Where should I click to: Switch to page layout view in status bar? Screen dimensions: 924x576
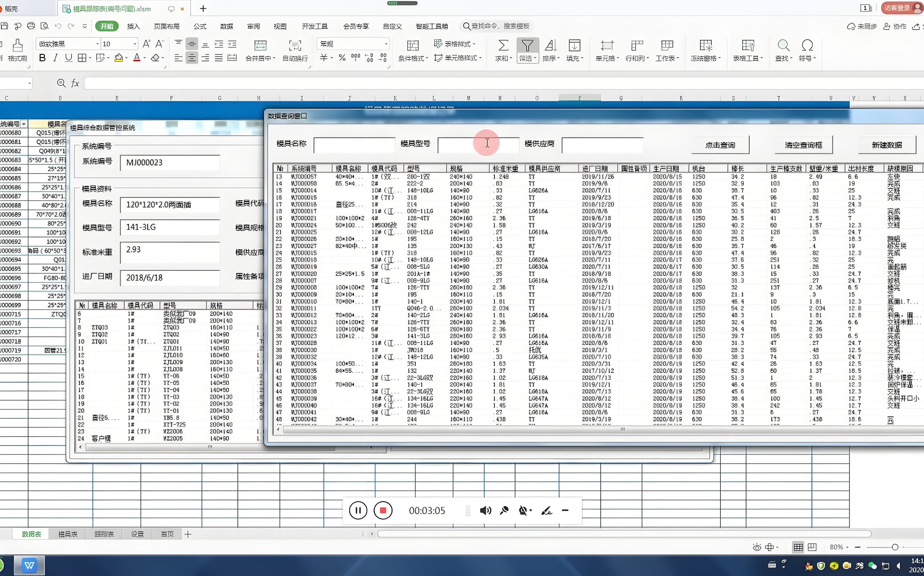click(812, 547)
